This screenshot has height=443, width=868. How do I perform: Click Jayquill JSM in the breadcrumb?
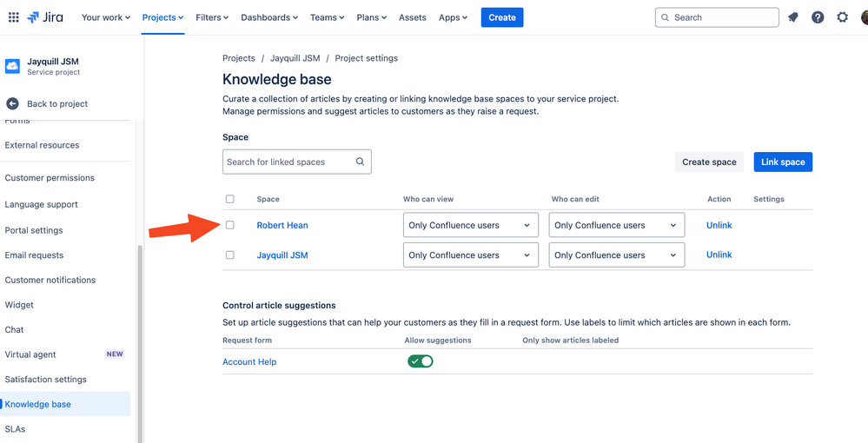coord(295,57)
